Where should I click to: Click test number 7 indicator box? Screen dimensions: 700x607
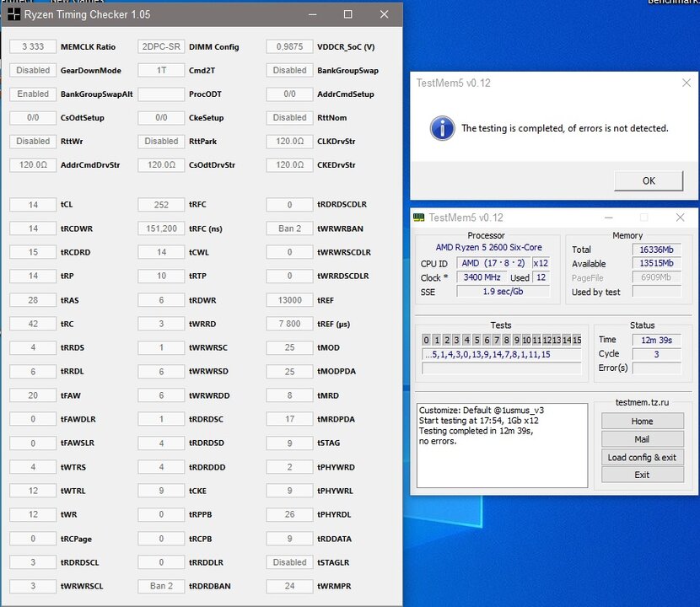point(497,340)
